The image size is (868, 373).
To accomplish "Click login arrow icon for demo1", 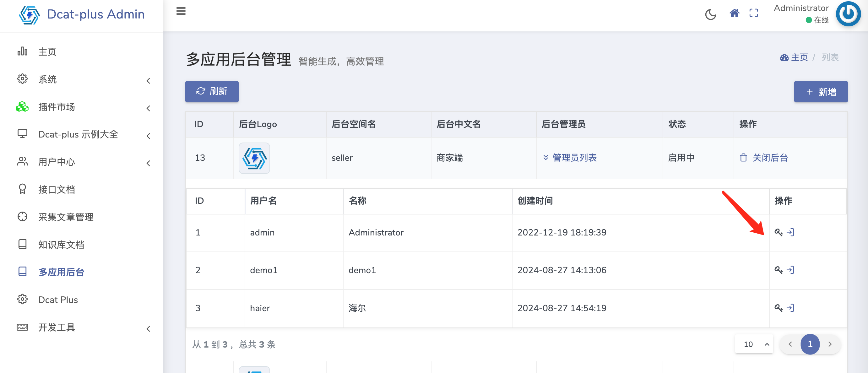I will coord(790,270).
